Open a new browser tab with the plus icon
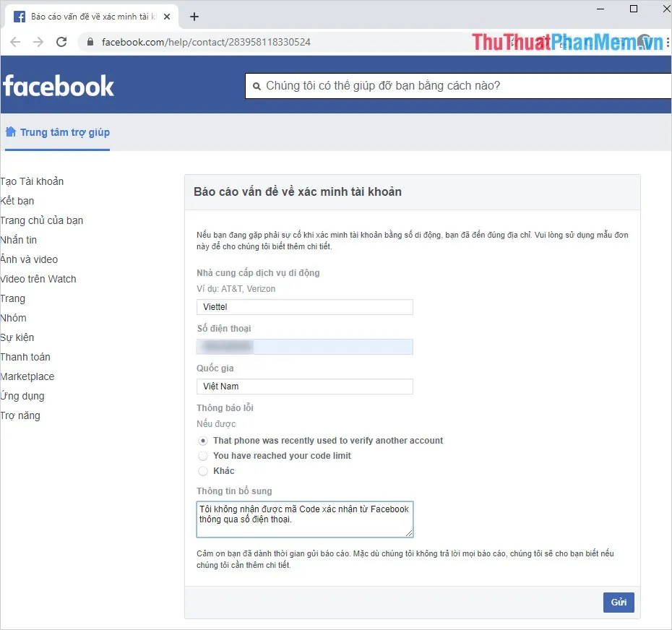 point(194,16)
